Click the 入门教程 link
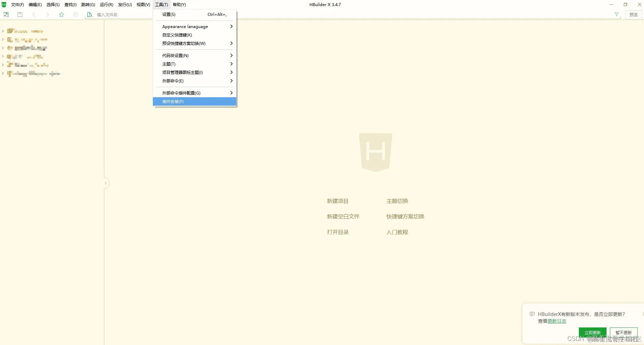The width and height of the screenshot is (644, 345). pyautogui.click(x=397, y=232)
